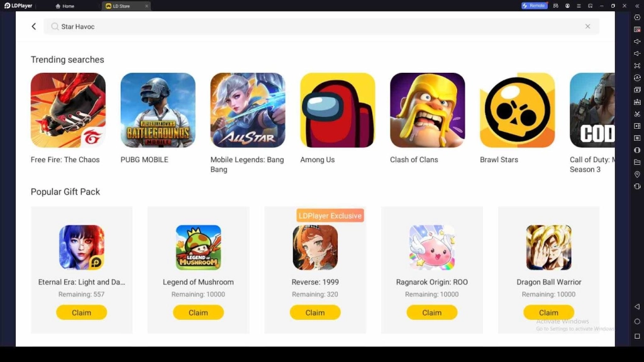
Task: Click the volume up icon in sidebar
Action: [637, 41]
